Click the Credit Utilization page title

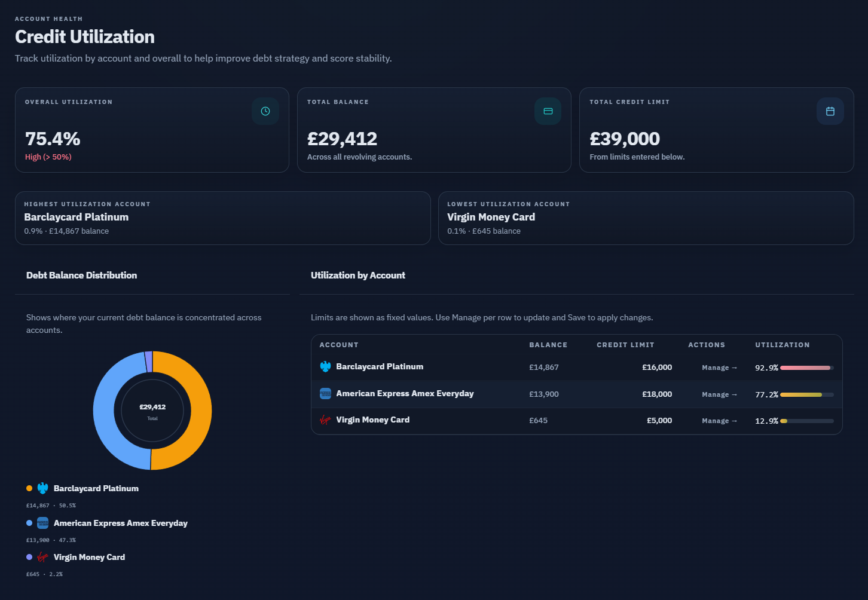85,37
